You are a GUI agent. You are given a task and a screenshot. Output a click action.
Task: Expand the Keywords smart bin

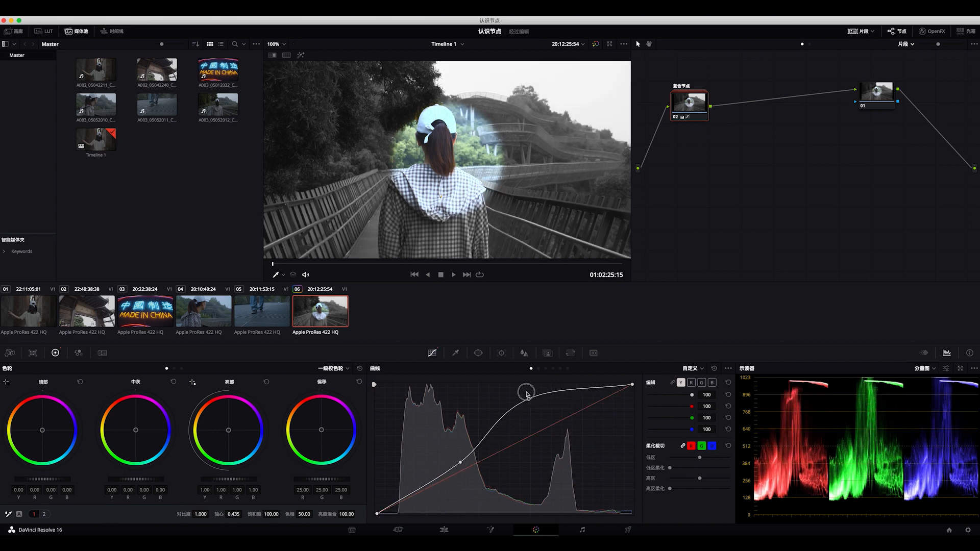(4, 252)
